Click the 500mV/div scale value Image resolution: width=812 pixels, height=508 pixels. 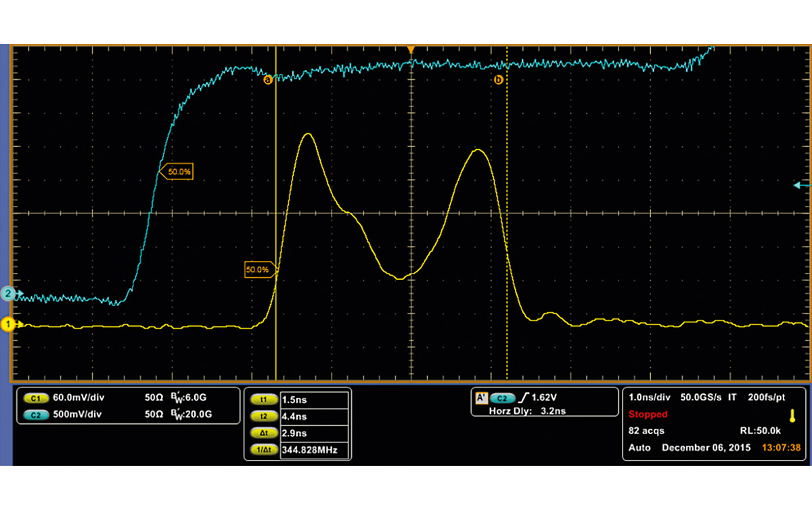[x=76, y=415]
